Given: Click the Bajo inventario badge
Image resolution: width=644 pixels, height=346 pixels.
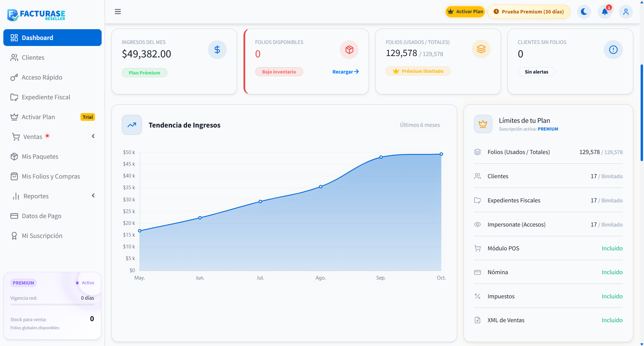Looking at the screenshot, I should (279, 72).
